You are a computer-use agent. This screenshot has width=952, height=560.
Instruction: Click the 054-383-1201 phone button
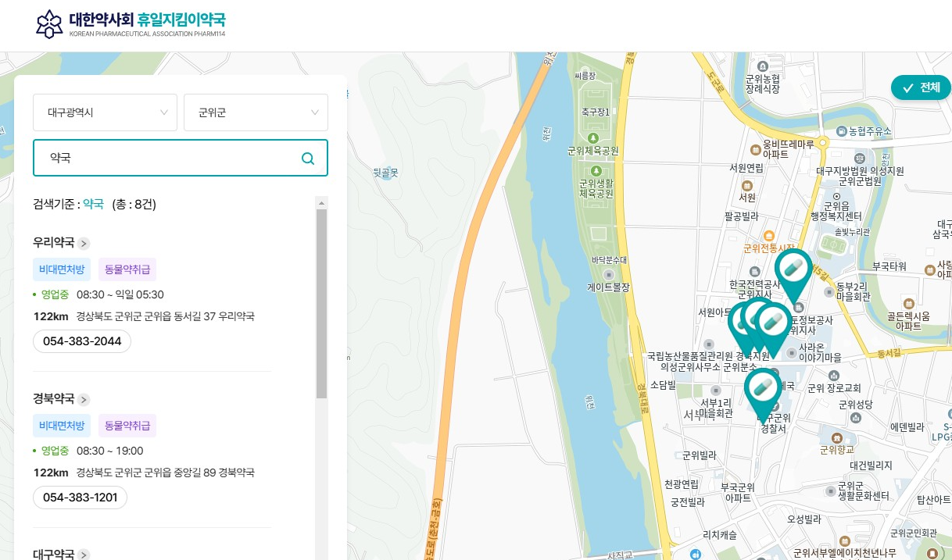[80, 498]
